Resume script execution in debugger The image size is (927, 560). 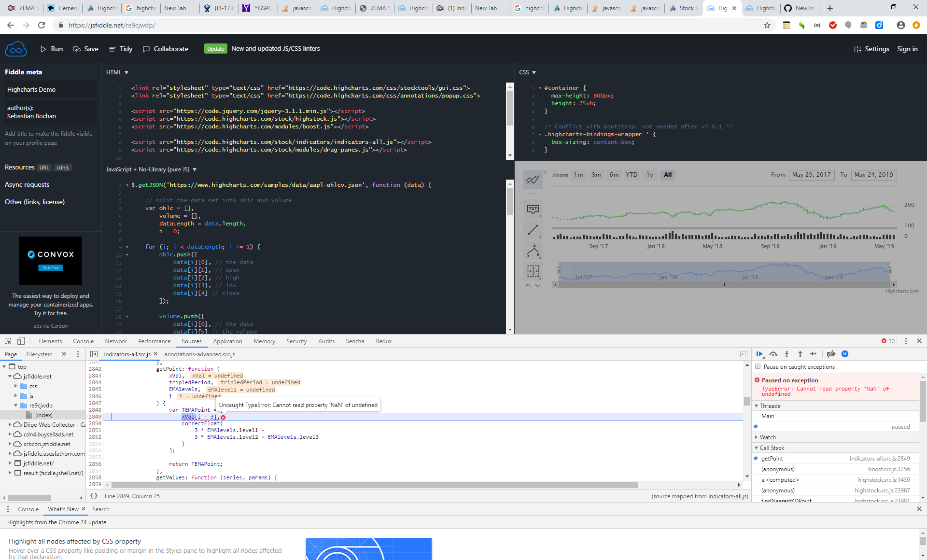(x=759, y=354)
